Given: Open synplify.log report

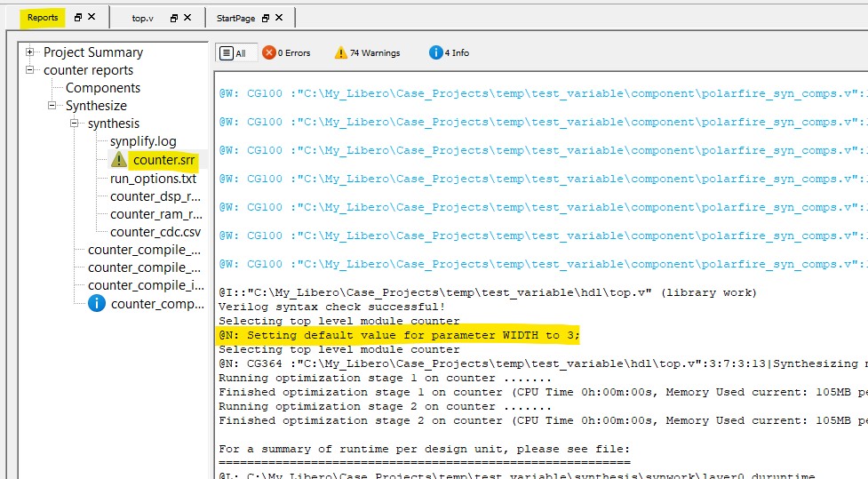Looking at the screenshot, I should tap(143, 141).
